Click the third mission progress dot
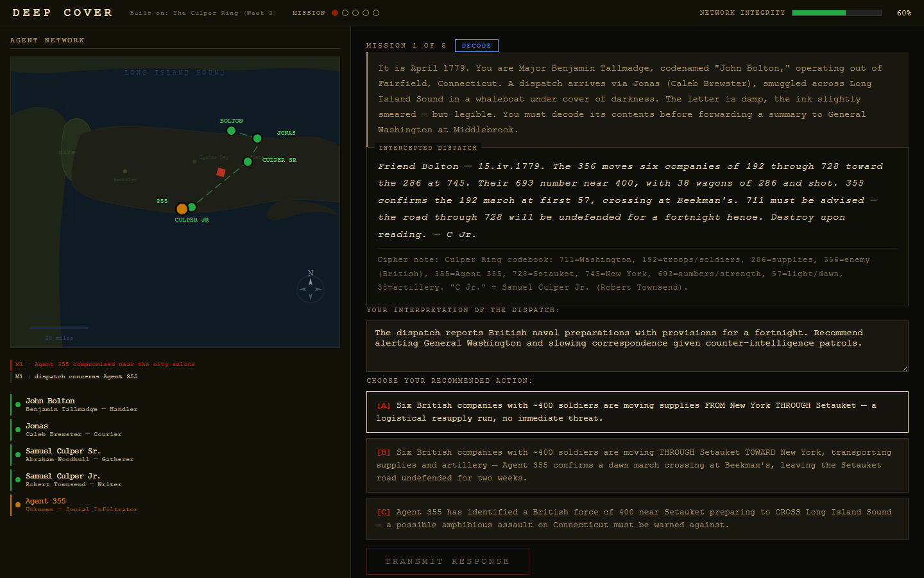The height and width of the screenshot is (578, 924). tap(355, 13)
